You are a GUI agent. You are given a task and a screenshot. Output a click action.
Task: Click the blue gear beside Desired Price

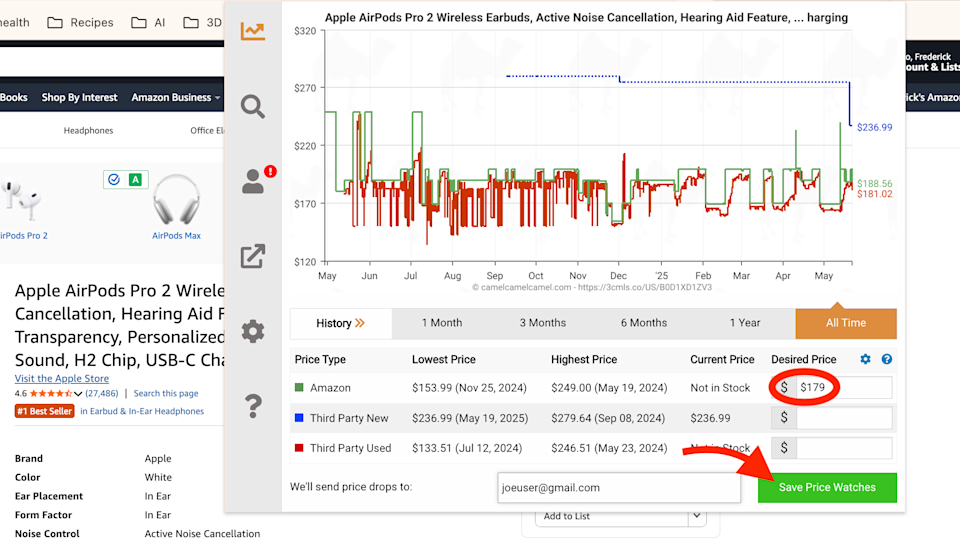tap(866, 359)
